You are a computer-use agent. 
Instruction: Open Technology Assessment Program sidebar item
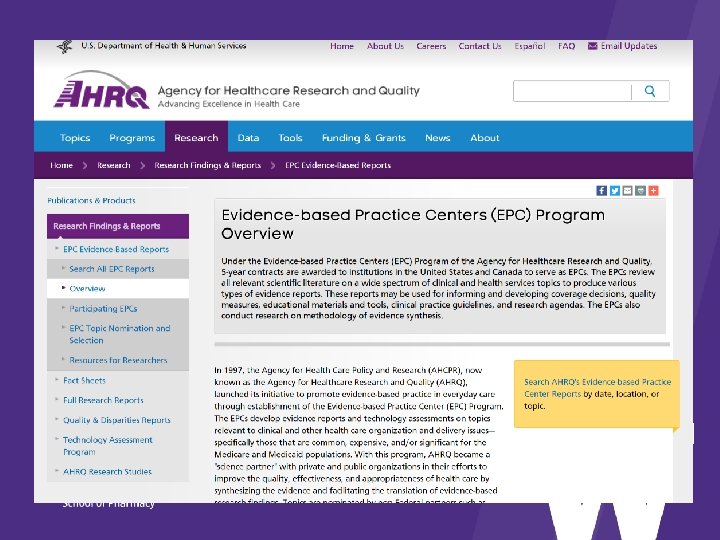(x=107, y=446)
